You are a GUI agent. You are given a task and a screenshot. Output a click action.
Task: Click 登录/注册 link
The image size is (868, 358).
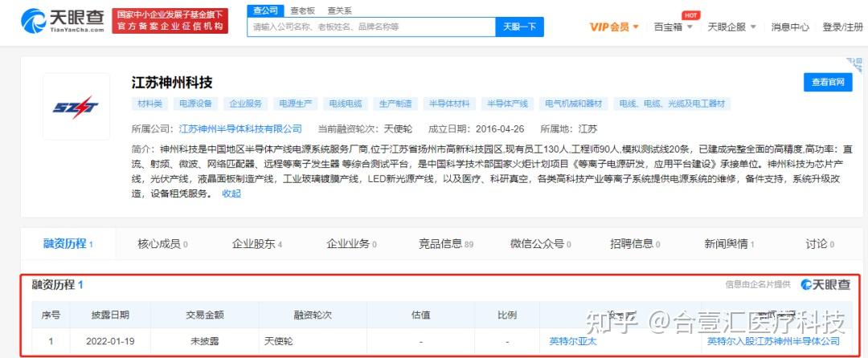tap(842, 26)
